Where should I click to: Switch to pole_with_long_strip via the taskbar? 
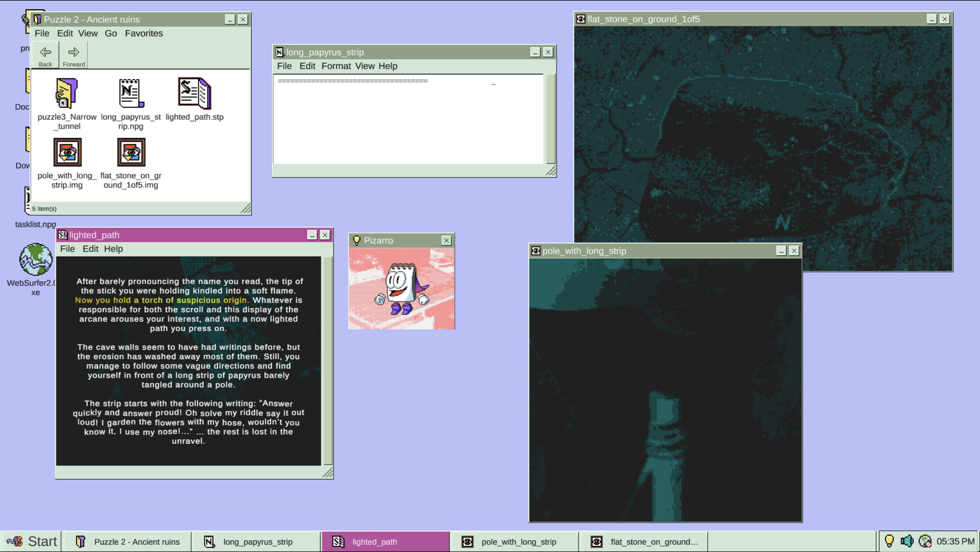pos(519,542)
